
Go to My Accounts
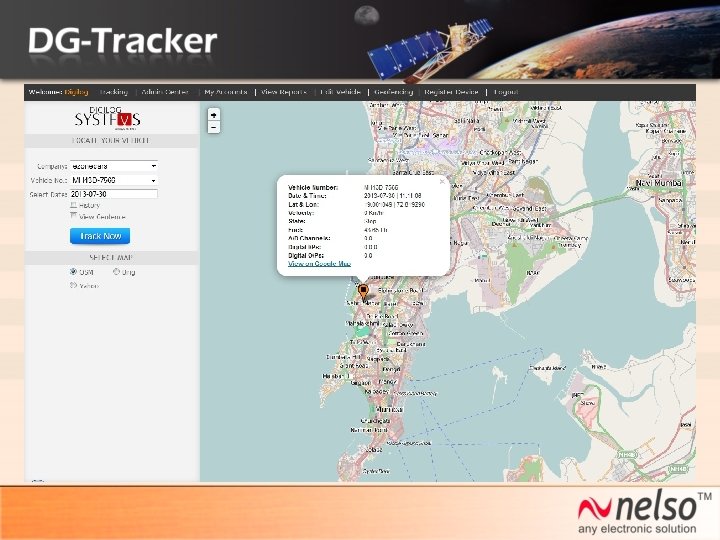pos(226,92)
